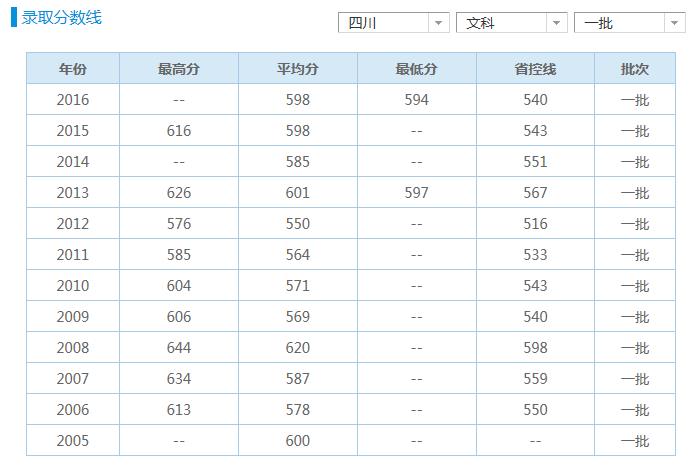The height and width of the screenshot is (466, 694).
Task: Select the 平均分 column header
Action: click(x=298, y=69)
